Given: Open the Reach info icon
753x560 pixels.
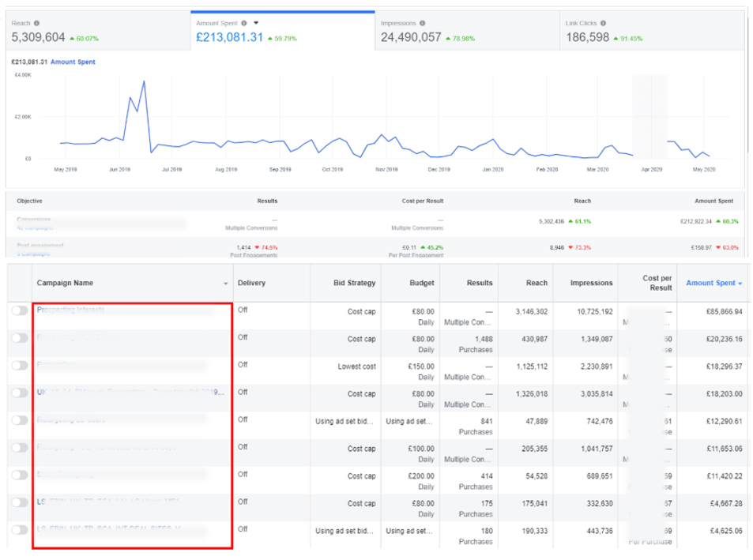Looking at the screenshot, I should [37, 23].
